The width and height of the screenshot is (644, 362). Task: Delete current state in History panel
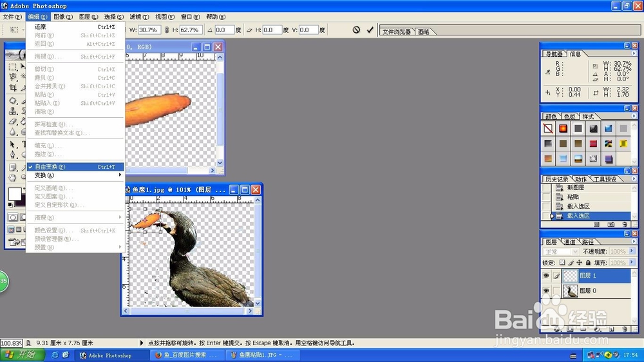(625, 224)
